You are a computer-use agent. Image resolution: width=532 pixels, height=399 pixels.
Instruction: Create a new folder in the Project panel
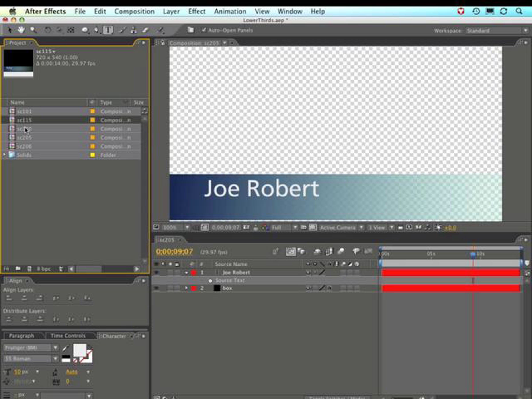pyautogui.click(x=18, y=269)
